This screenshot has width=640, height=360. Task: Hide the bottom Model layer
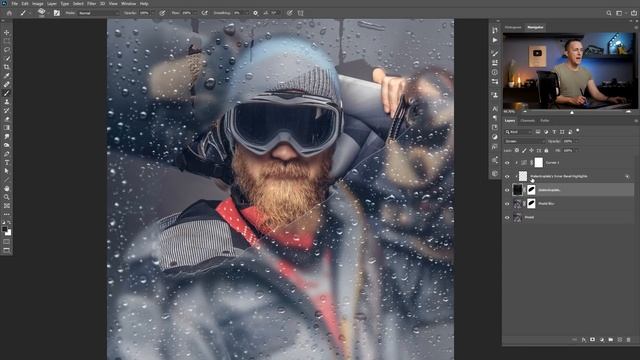tap(507, 218)
